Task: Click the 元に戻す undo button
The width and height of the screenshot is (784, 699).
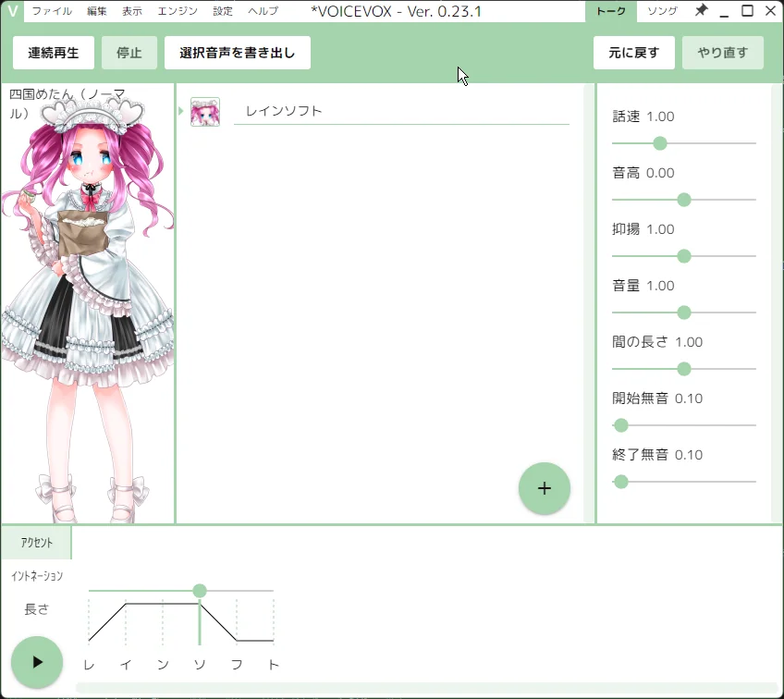Action: (x=634, y=53)
